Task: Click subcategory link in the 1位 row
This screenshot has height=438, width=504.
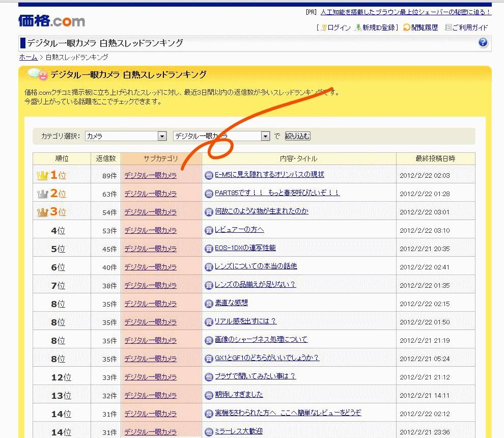Action: [150, 175]
